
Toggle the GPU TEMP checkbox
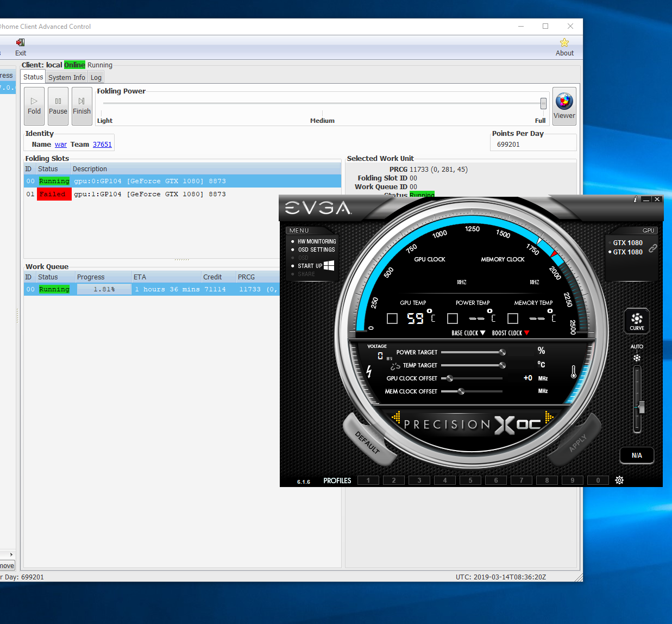[392, 319]
